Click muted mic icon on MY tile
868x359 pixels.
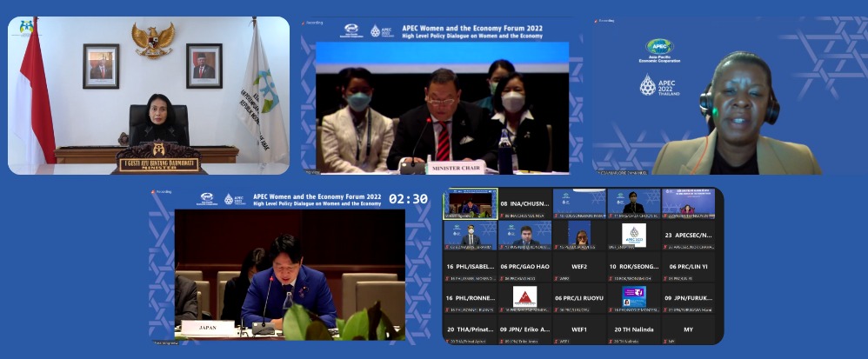666,342
